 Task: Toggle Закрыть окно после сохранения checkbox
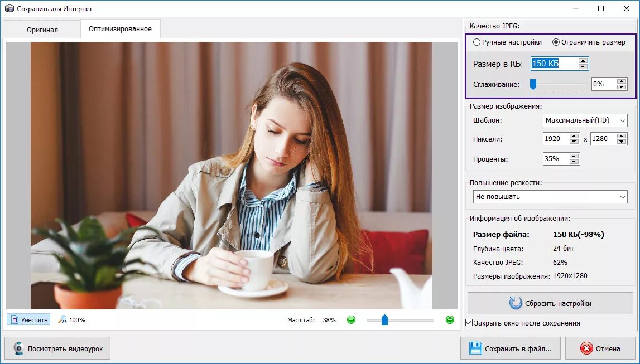(x=469, y=323)
